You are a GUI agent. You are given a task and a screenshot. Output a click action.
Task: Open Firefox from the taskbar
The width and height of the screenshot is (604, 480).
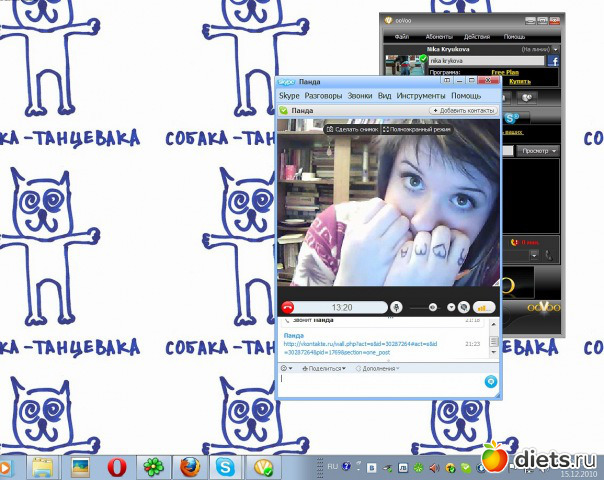click(x=191, y=466)
